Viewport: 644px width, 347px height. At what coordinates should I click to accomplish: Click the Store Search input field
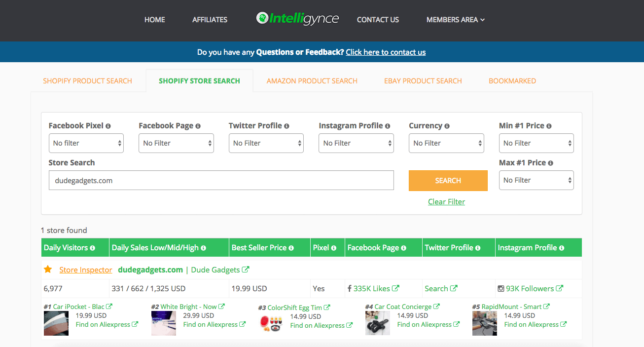221,180
